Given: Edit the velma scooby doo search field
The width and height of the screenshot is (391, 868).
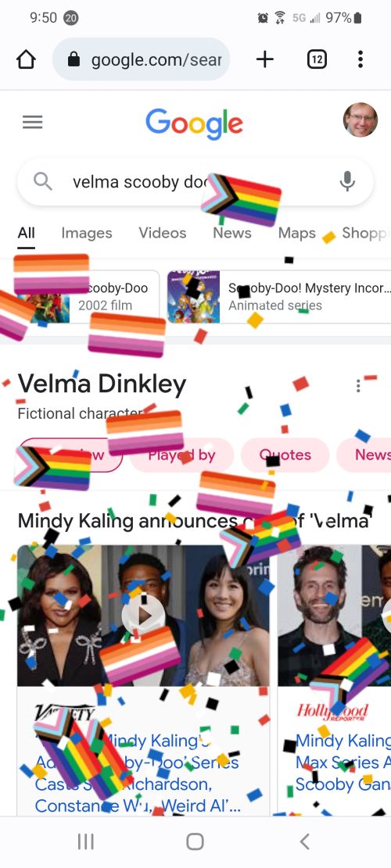Looking at the screenshot, I should (x=195, y=181).
